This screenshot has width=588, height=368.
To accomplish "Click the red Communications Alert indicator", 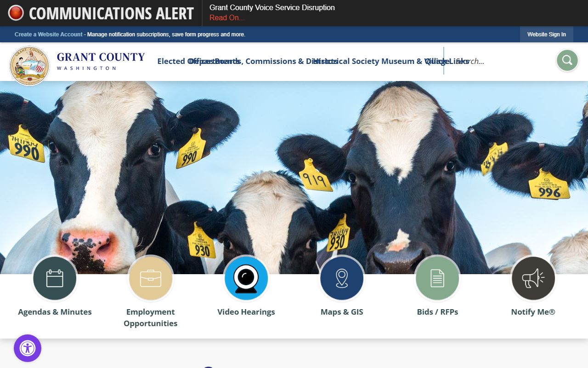I will (16, 13).
